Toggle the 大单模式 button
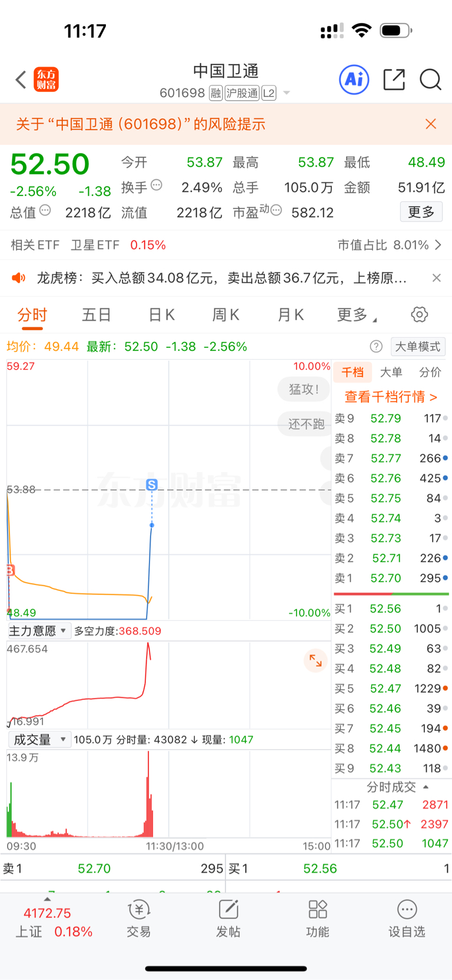This screenshot has height=980, width=452. tap(417, 347)
